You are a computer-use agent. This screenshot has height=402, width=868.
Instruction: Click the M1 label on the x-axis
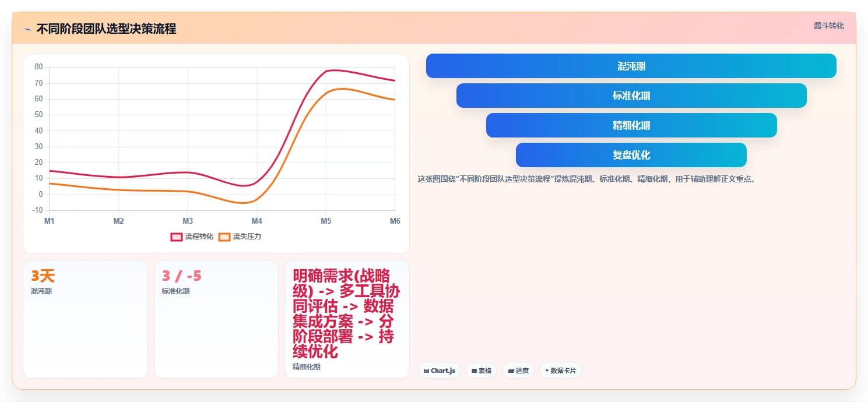(50, 221)
